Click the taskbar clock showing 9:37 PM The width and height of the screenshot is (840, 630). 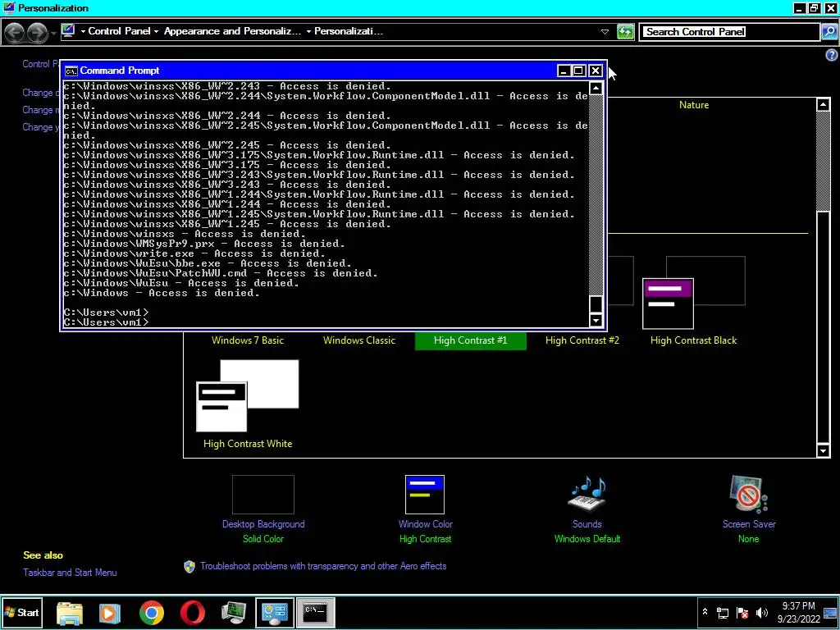(x=798, y=612)
